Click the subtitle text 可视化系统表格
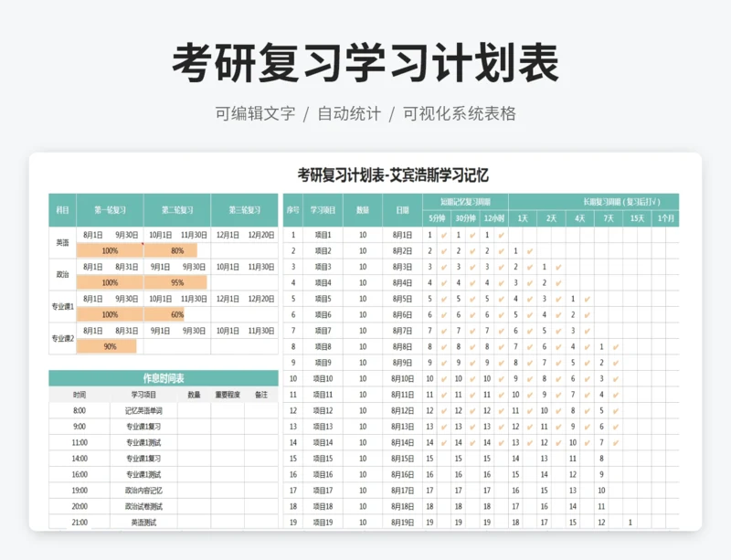Screen dimensions: 731x560 coord(460,114)
